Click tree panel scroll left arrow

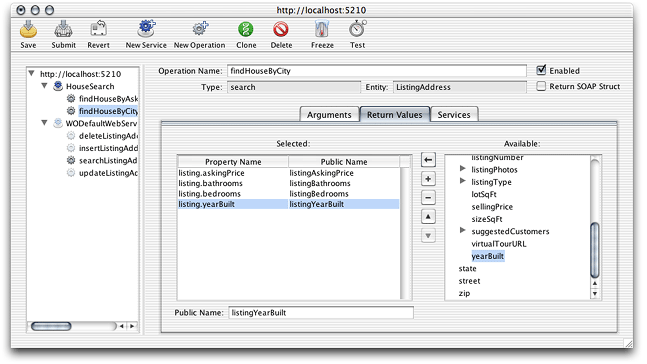pos(122,326)
